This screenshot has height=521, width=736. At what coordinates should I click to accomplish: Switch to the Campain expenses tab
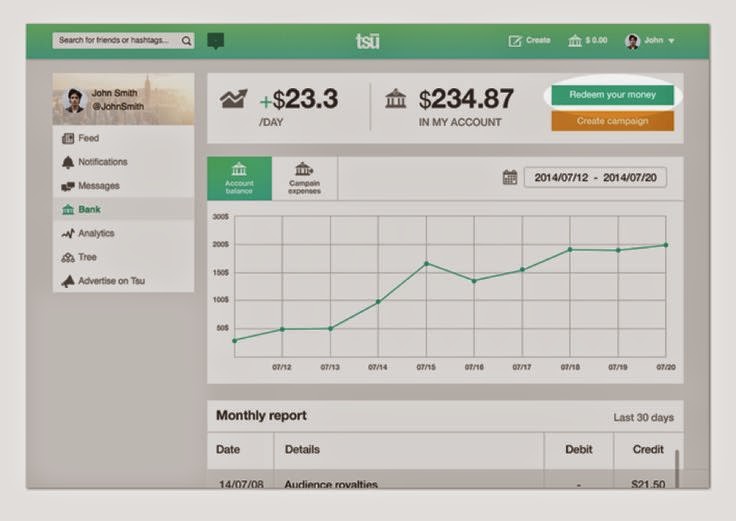305,178
